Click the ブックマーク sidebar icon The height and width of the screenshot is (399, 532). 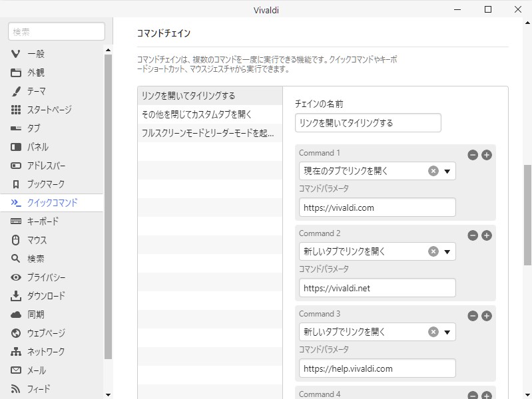coord(15,184)
